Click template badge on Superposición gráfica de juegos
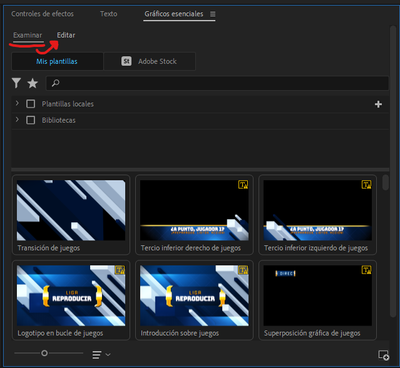Viewport: 400px width, 368px height. pos(366,270)
